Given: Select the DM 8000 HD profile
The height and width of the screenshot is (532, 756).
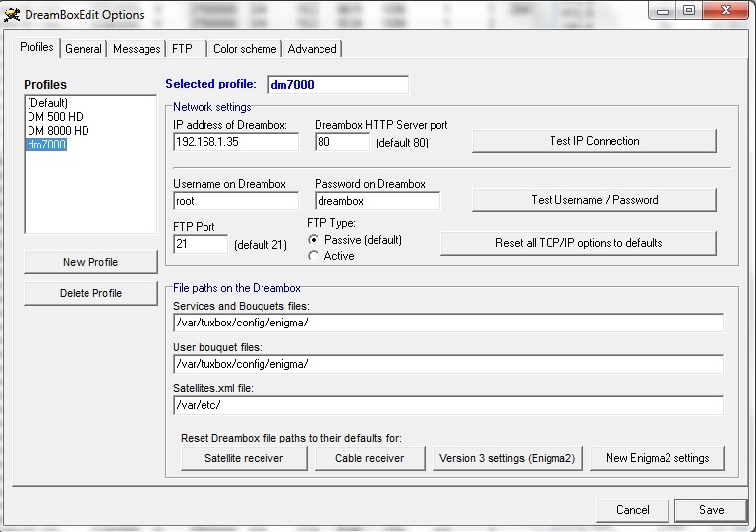Looking at the screenshot, I should pyautogui.click(x=58, y=131).
